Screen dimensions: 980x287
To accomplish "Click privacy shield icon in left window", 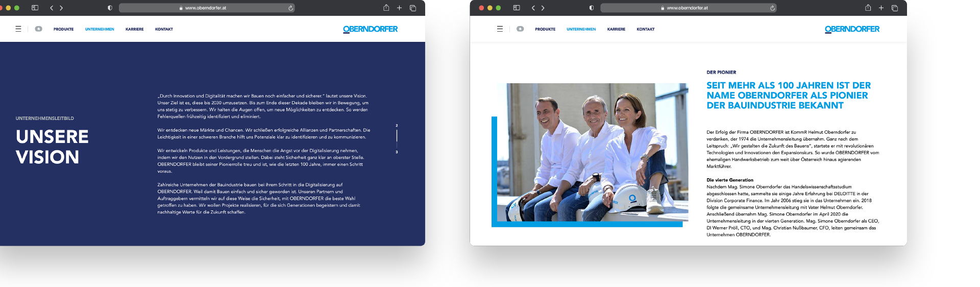I will 110,8.
